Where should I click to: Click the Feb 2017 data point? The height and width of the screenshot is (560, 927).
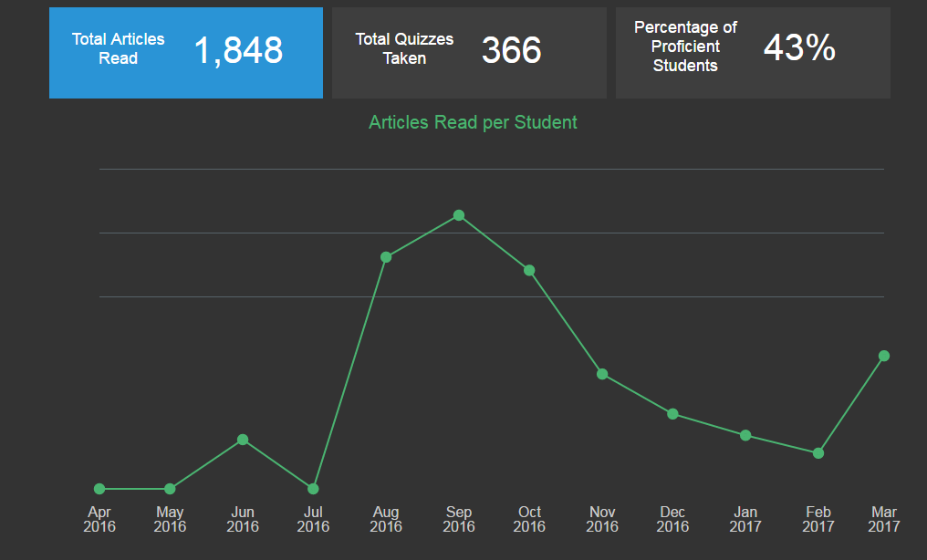click(x=818, y=453)
